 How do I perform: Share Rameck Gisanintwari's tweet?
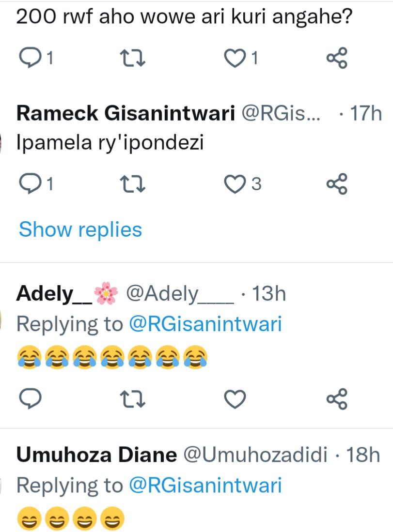(337, 184)
